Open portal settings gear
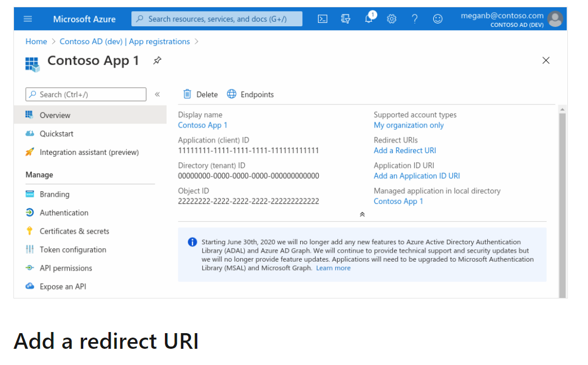Viewport: 588px width, 365px height. coord(391,19)
